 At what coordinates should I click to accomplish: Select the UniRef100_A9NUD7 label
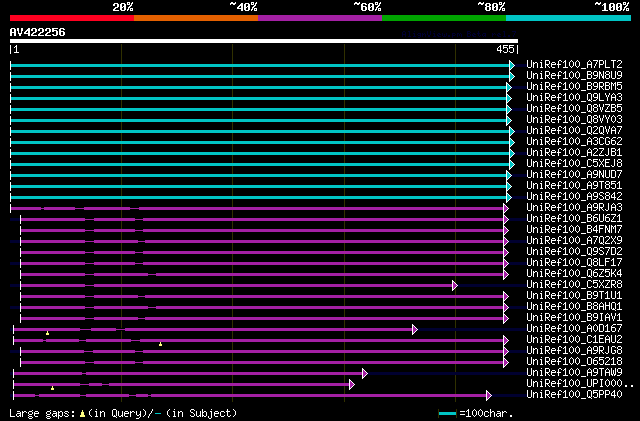[574, 175]
